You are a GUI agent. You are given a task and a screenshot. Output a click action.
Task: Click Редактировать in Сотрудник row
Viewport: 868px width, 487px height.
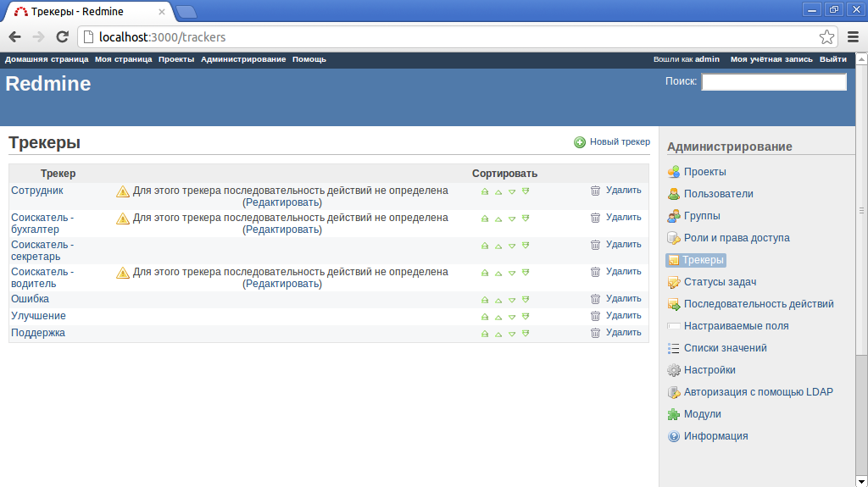[x=282, y=202]
